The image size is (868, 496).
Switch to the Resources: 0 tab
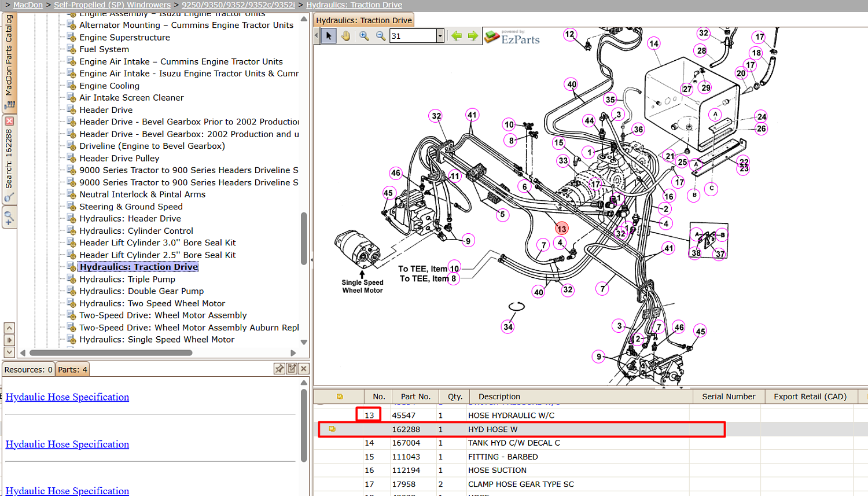(x=28, y=369)
